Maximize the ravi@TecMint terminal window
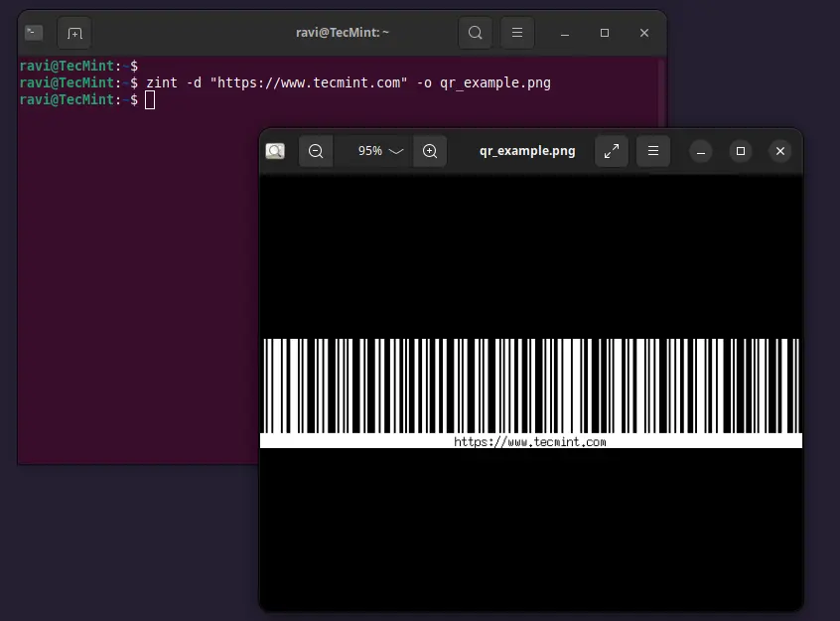Viewport: 840px width, 621px height. pos(605,33)
